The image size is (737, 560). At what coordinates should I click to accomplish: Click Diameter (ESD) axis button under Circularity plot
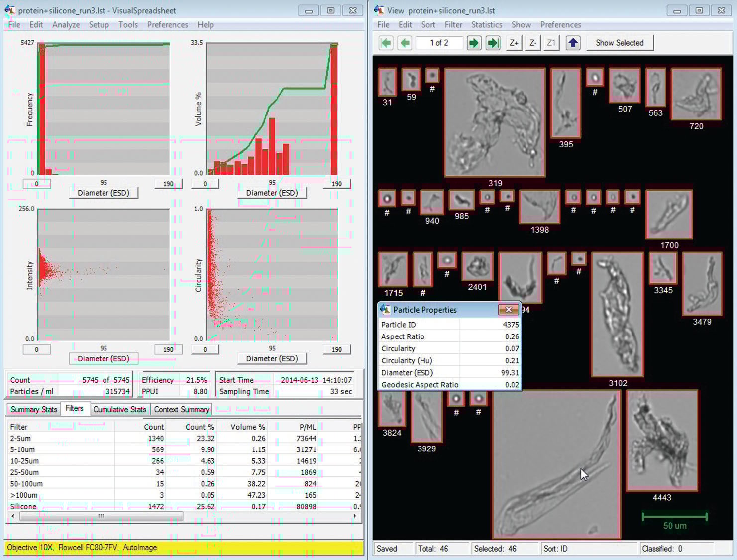(x=272, y=359)
